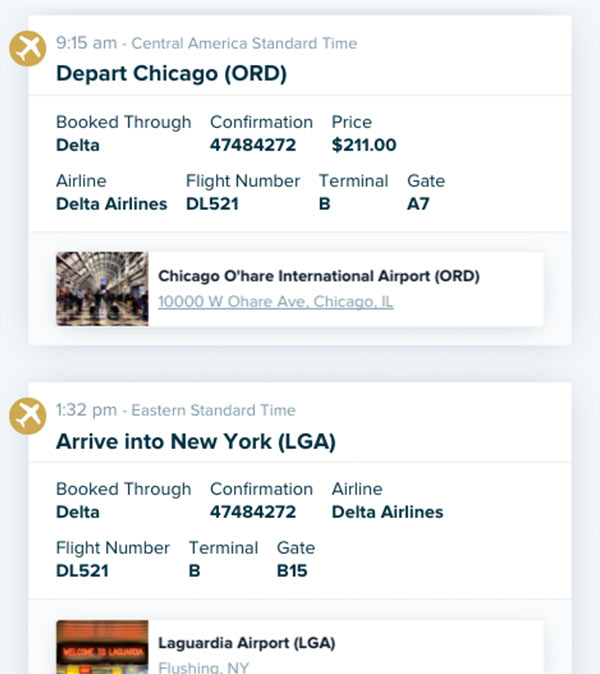Click the arrival airplane icon beside New York
The width and height of the screenshot is (600, 674).
28,416
